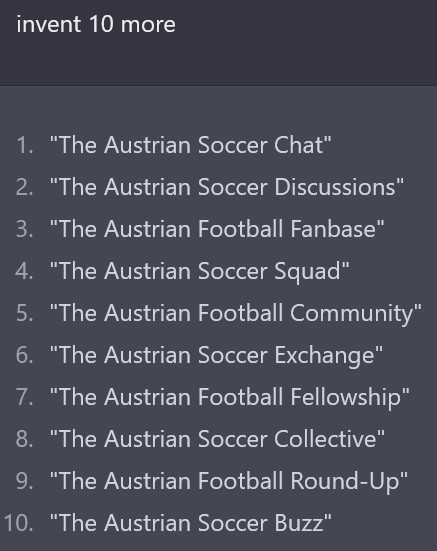This screenshot has width=437, height=551.
Task: Select "The Austrian Football Fanbase" entry
Action: pyautogui.click(x=217, y=229)
